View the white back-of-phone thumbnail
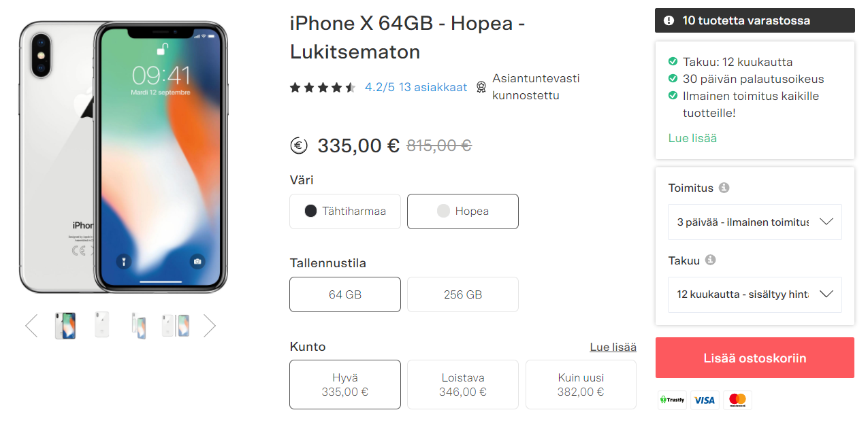Viewport: 868px width, 425px height. point(102,326)
